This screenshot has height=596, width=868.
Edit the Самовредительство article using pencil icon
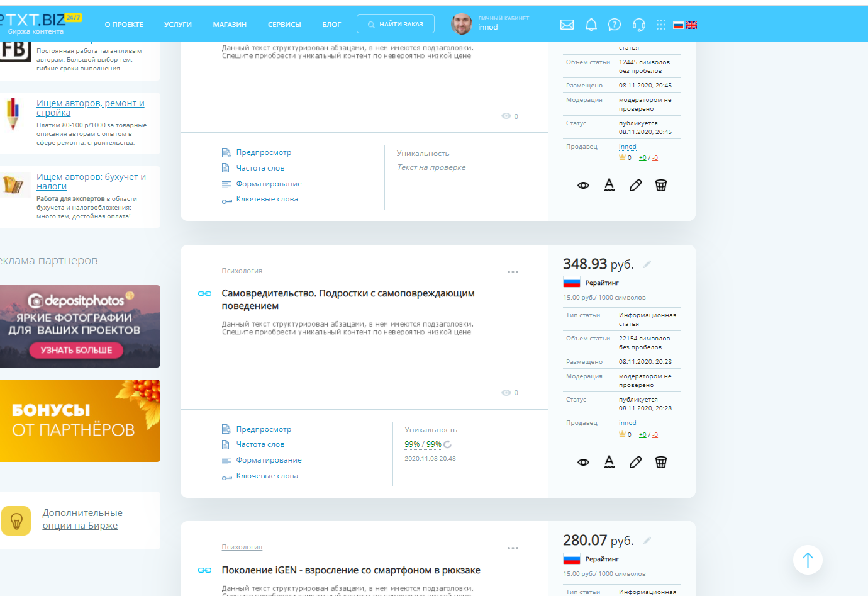[x=635, y=462]
